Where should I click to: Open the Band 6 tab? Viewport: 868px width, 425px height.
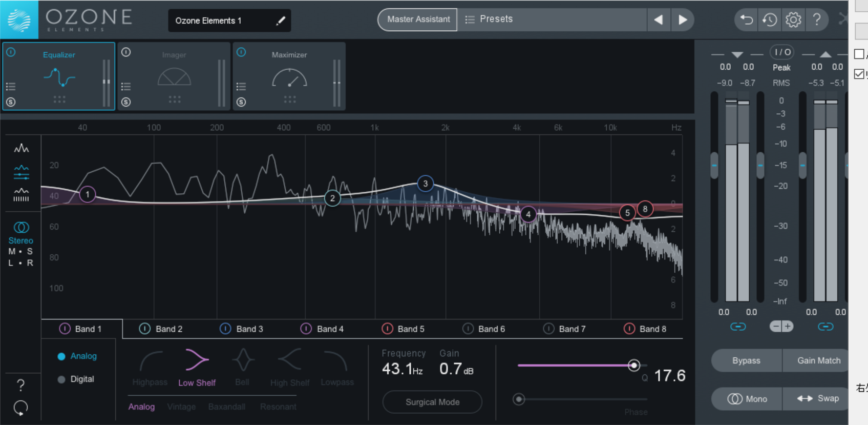click(484, 329)
